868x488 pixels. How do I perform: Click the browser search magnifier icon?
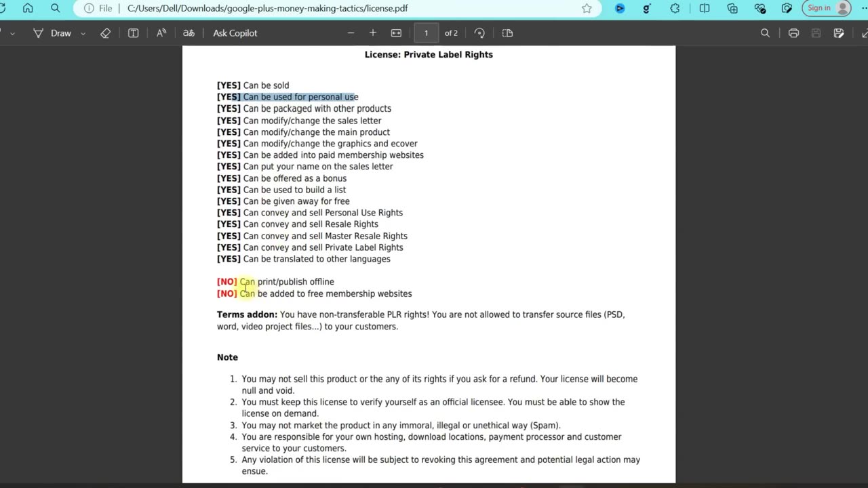point(56,8)
